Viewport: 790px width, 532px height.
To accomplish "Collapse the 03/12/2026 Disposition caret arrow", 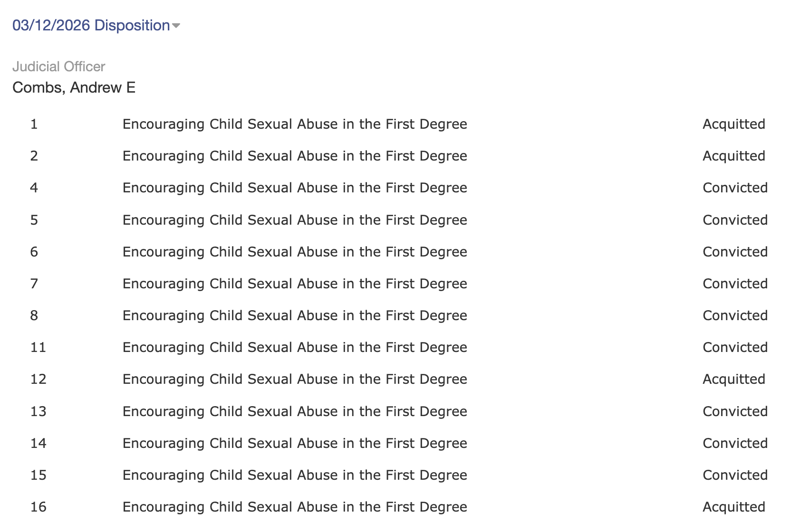I will click(x=176, y=26).
